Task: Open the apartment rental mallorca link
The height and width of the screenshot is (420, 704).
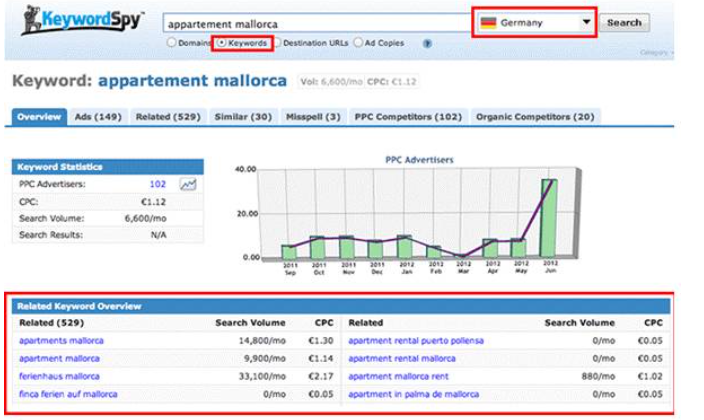Action: 402,358
